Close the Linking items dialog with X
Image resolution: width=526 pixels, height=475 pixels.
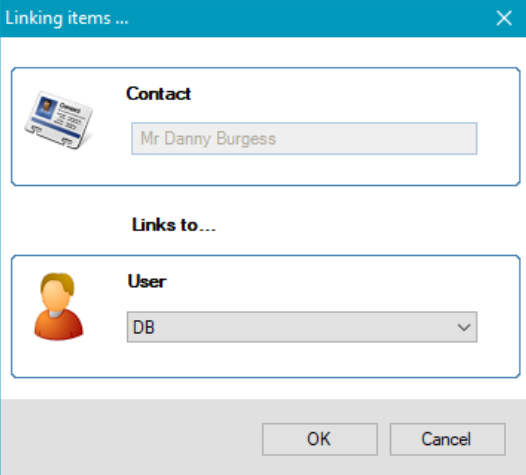tap(504, 18)
